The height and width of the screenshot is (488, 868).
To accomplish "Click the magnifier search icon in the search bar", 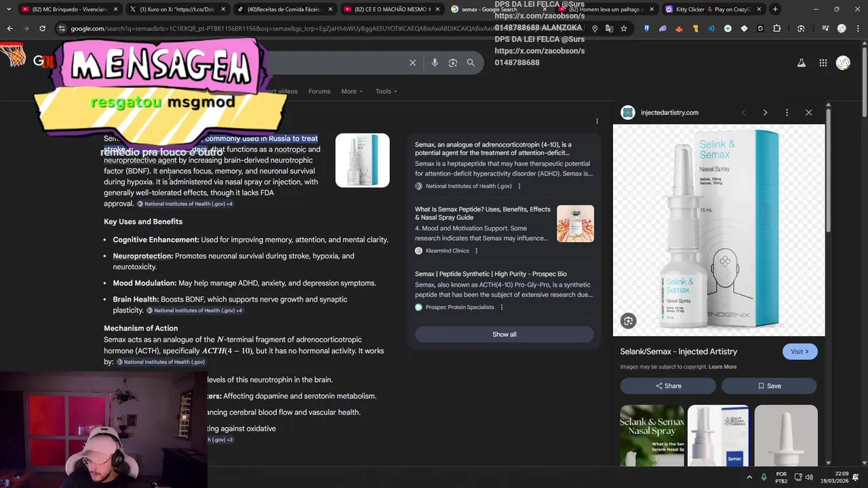I will click(471, 62).
